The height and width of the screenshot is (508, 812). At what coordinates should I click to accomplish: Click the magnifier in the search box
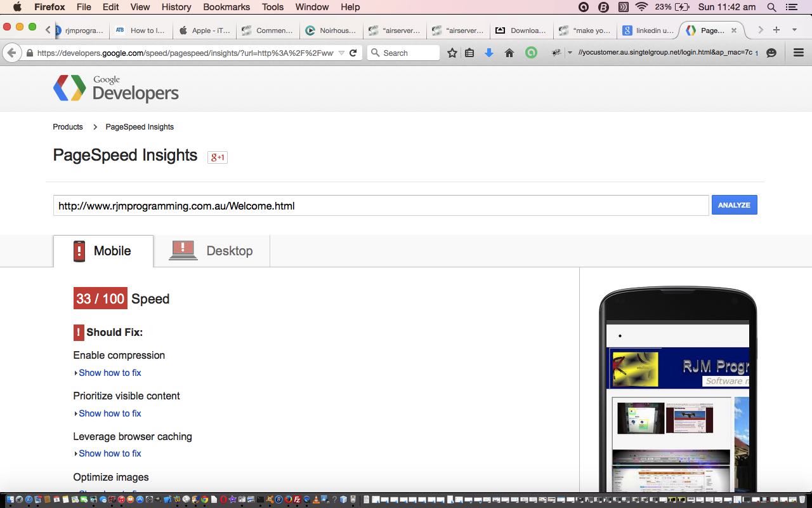tap(375, 53)
